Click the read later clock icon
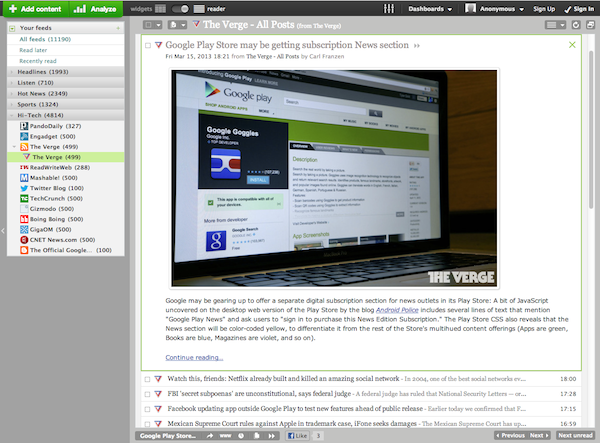The height and width of the screenshot is (443, 600). click(241, 436)
